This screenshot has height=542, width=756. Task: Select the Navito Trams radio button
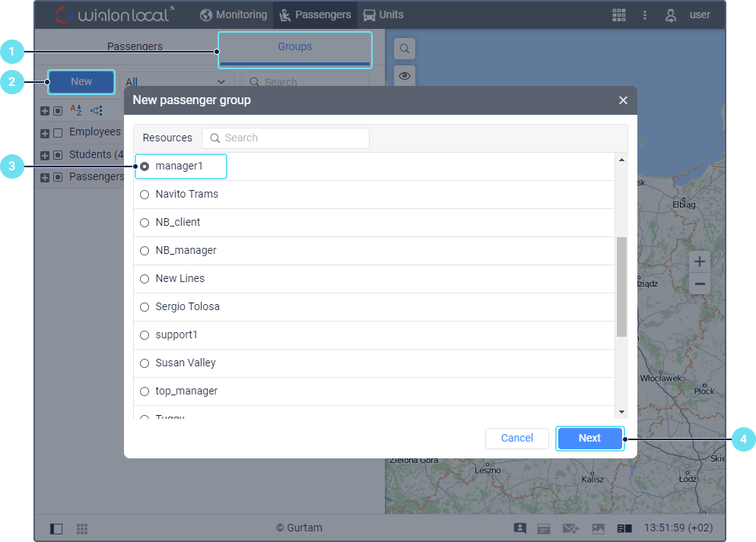145,195
